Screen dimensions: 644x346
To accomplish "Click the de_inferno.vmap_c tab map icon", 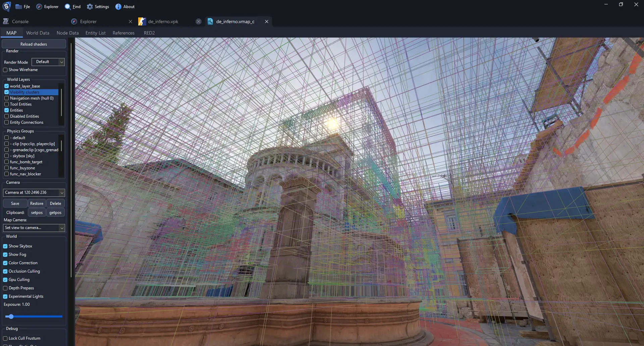I will 210,21.
